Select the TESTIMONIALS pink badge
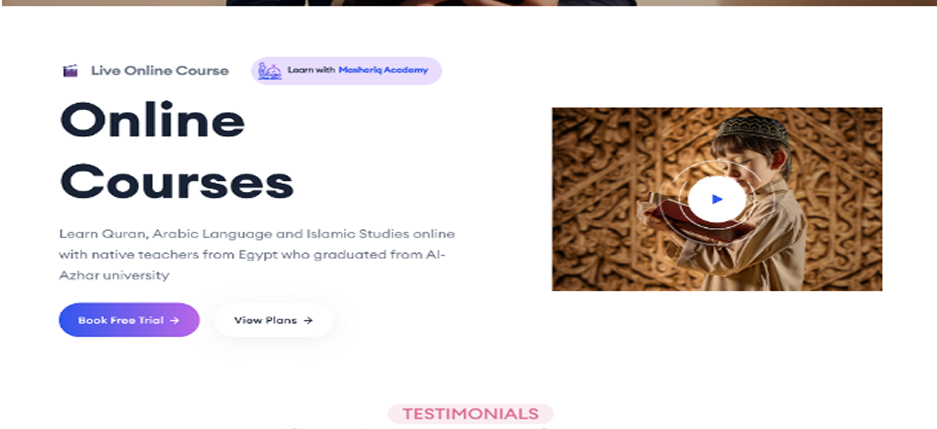Image resolution: width=937 pixels, height=429 pixels. [x=470, y=413]
